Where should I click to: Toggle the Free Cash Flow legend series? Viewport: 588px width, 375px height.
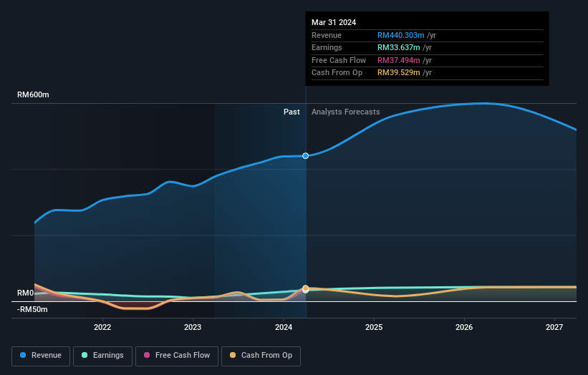tap(177, 356)
